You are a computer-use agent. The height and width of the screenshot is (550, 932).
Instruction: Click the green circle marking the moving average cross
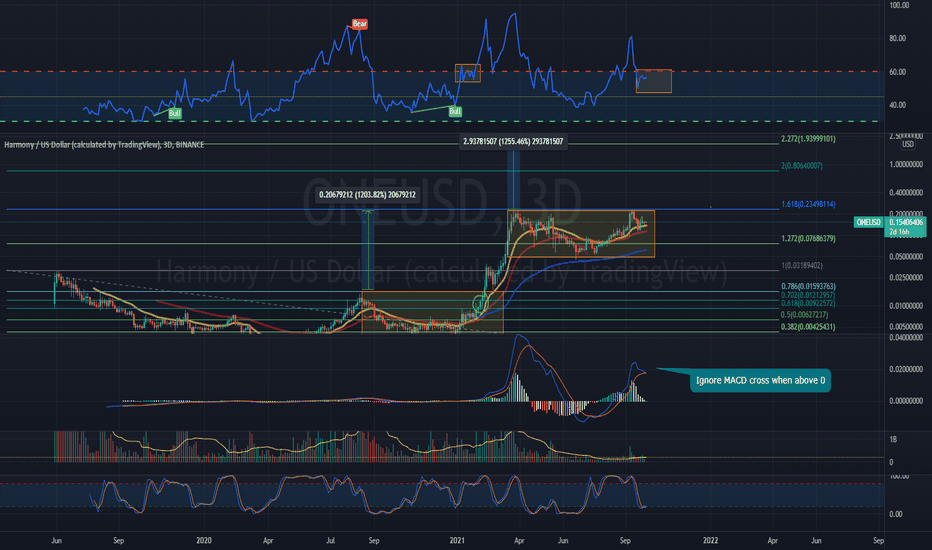[480, 304]
